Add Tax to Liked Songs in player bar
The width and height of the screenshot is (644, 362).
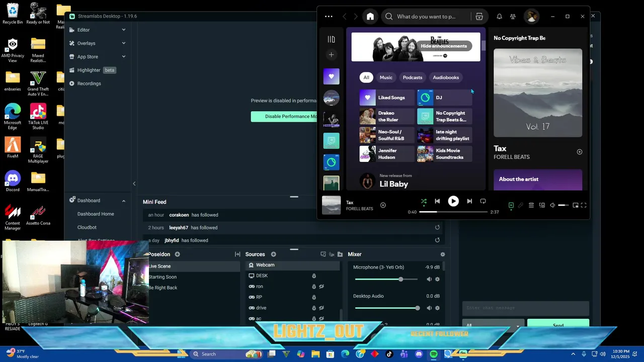pyautogui.click(x=383, y=205)
